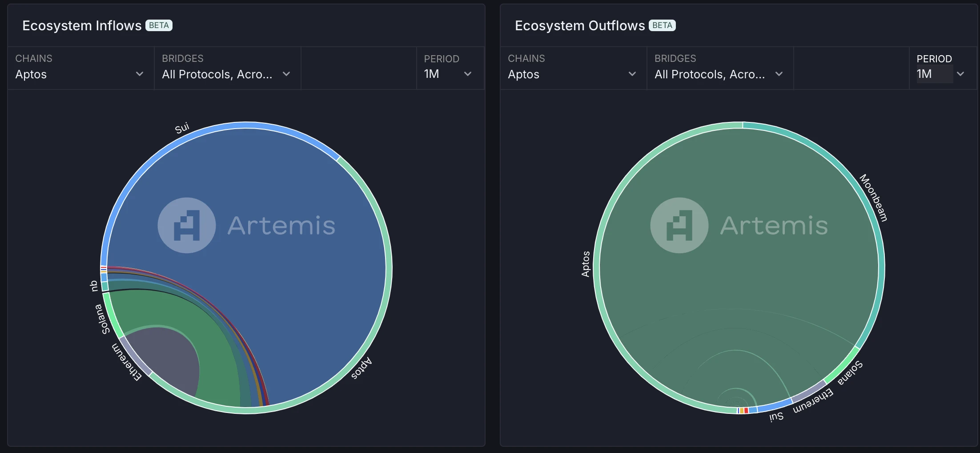980x453 pixels.
Task: Click the BETA badge beside Ecosystem Inflows
Action: click(159, 25)
